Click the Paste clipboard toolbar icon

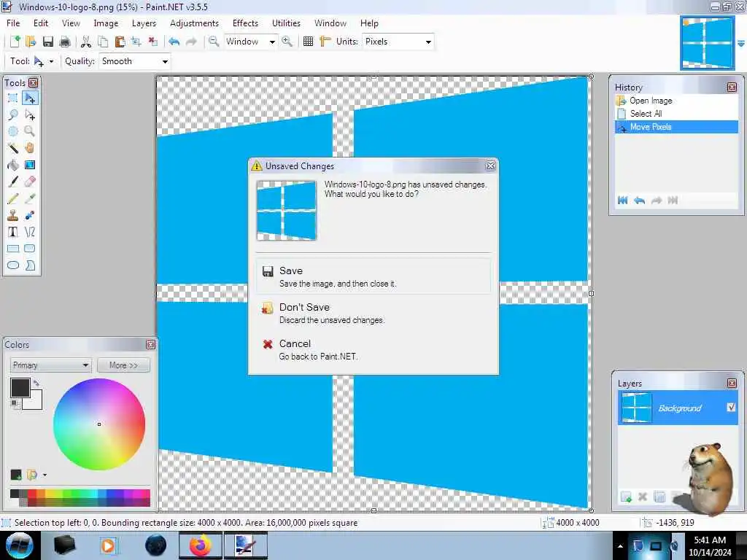point(120,42)
